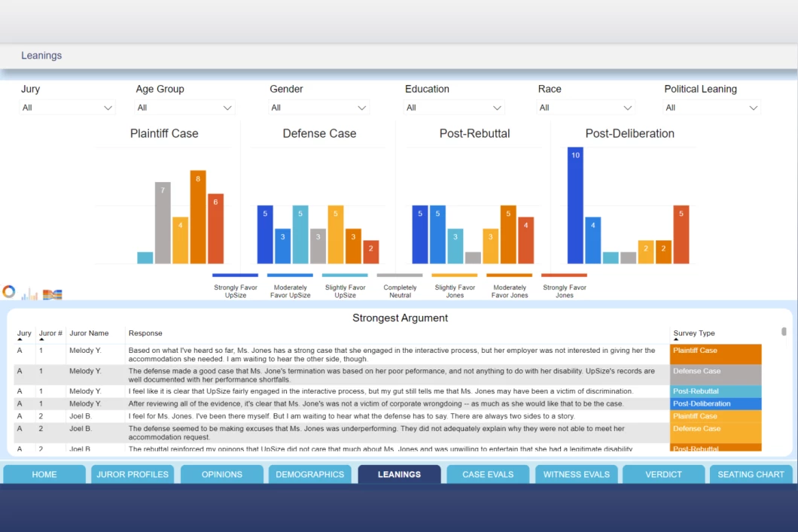Open the Political Leaning dropdown
Screen dimensions: 798x532
(x=711, y=108)
